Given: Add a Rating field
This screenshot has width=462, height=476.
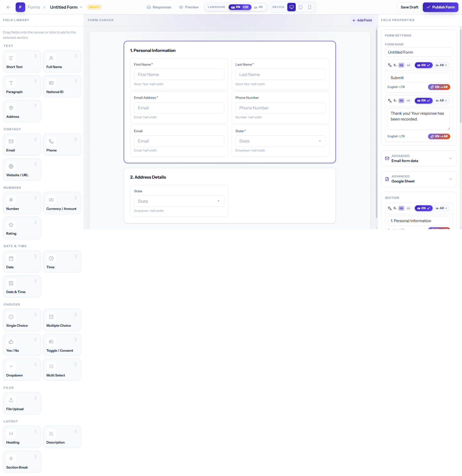Looking at the screenshot, I should tap(22, 228).
